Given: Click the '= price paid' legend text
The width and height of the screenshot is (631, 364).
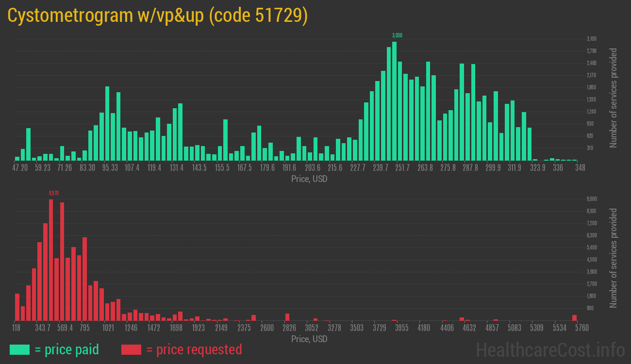Looking at the screenshot, I should pos(67,349).
